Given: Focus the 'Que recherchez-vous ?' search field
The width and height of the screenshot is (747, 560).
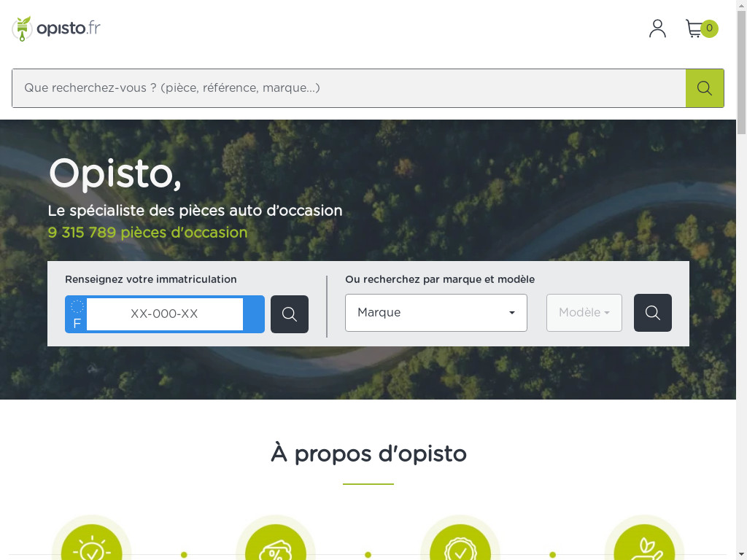Looking at the screenshot, I should (x=349, y=88).
